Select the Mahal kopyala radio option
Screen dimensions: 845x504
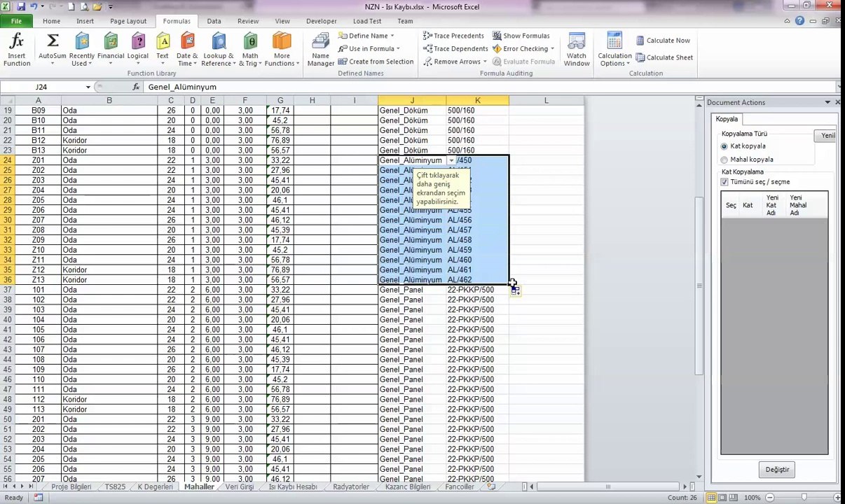point(724,160)
